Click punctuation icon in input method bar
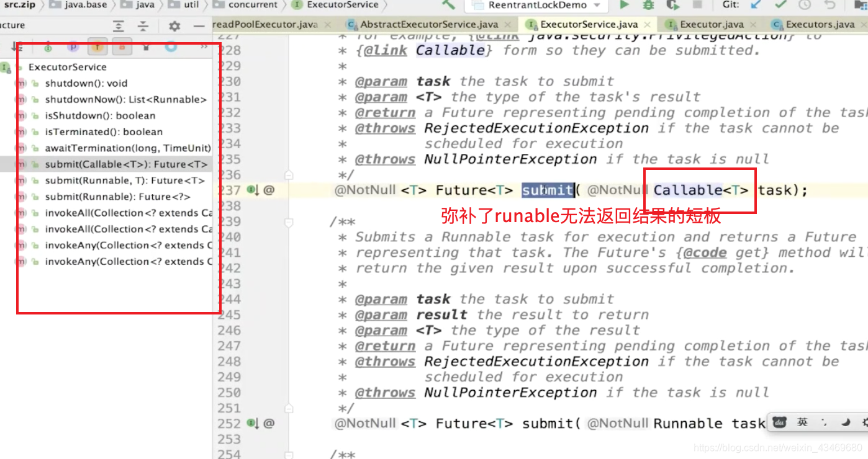The image size is (868, 459). [825, 422]
